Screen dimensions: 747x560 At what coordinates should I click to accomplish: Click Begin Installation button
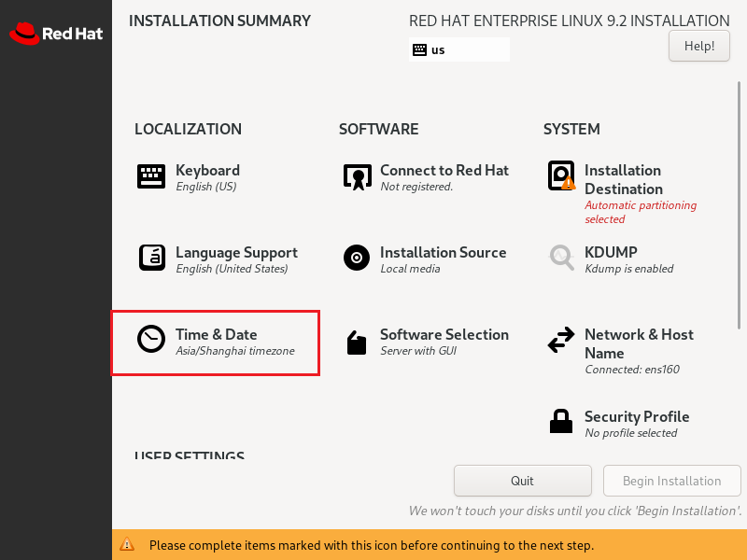tap(671, 481)
